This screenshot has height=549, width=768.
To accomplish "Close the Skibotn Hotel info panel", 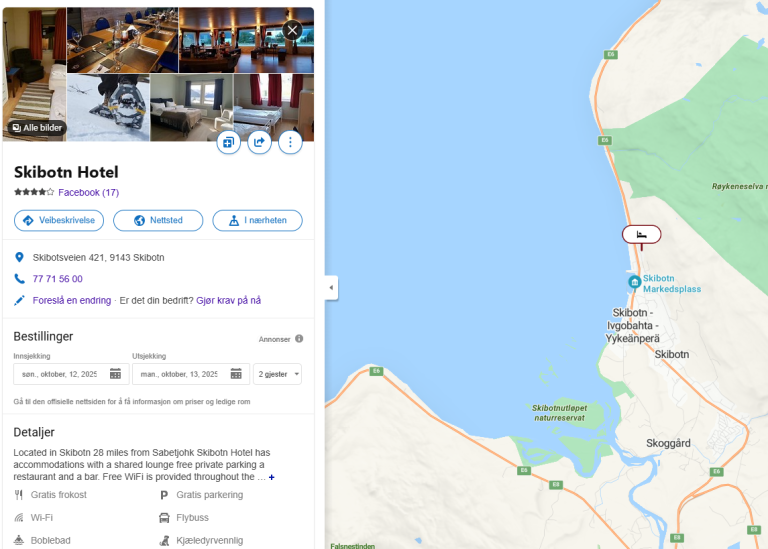I will 292,31.
